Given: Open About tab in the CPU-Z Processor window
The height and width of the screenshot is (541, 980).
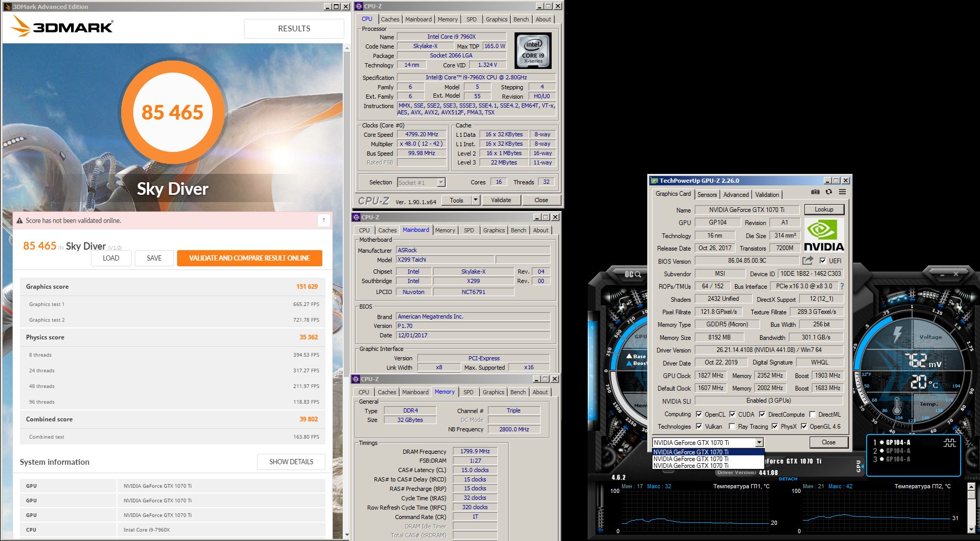Looking at the screenshot, I should 543,19.
